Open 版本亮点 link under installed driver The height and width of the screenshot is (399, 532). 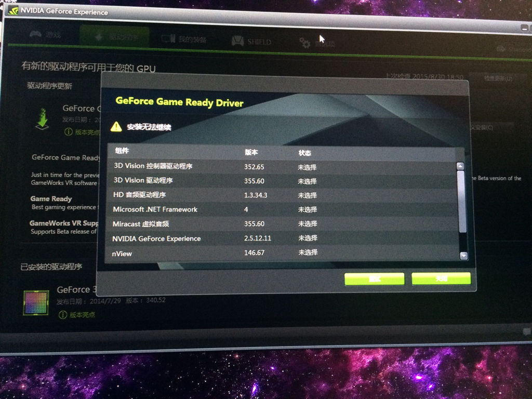[77, 315]
